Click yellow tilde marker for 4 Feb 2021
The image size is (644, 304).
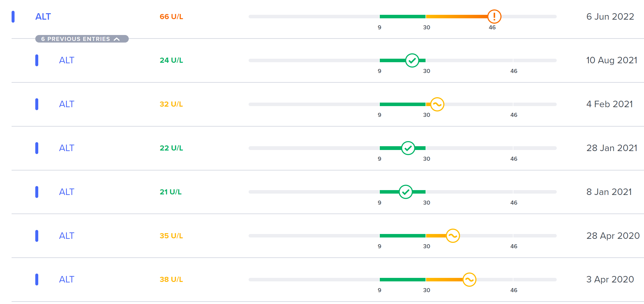(x=437, y=104)
